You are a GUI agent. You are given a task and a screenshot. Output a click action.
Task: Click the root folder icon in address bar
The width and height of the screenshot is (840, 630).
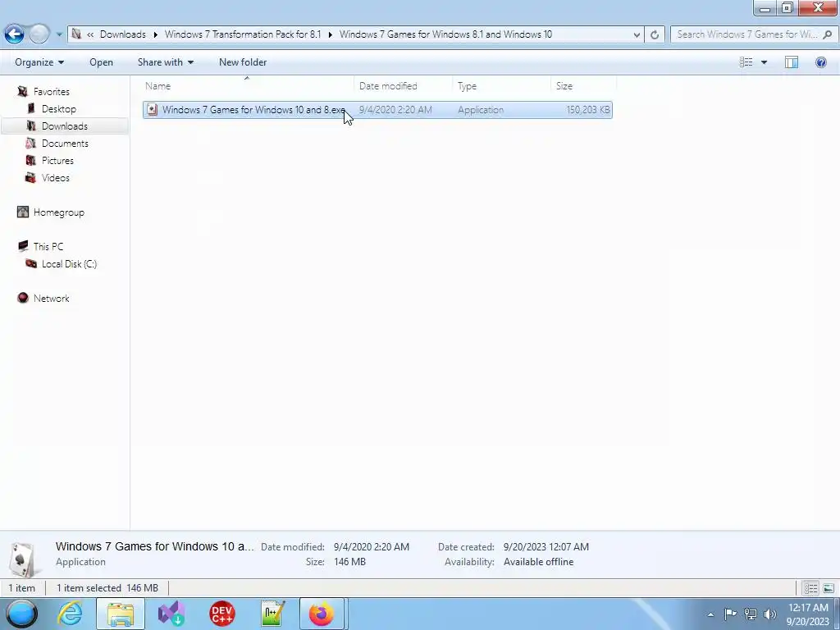[76, 34]
